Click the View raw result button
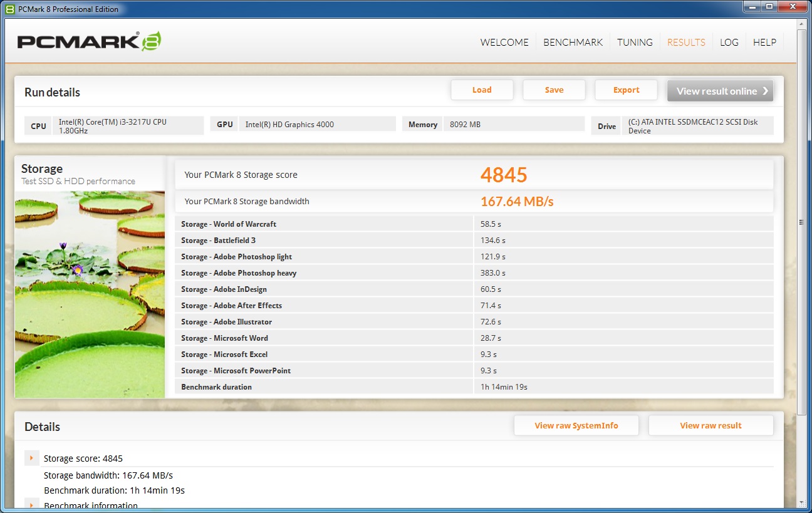 coord(710,426)
